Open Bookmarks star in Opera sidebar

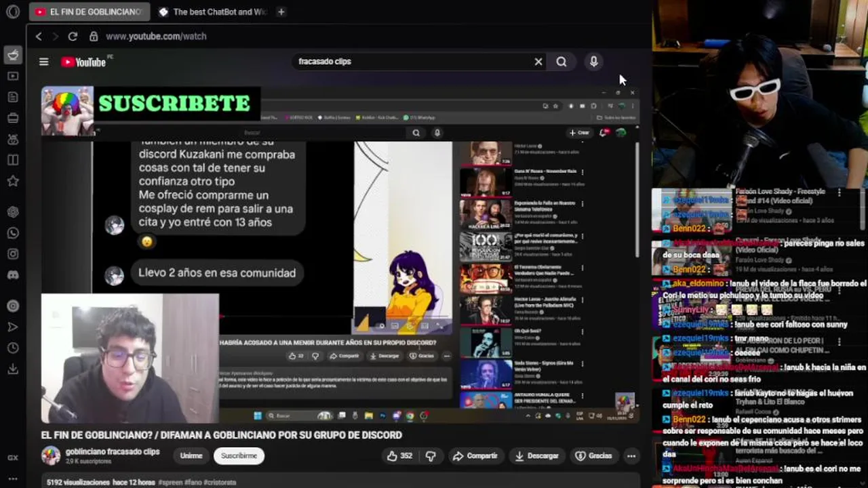tap(13, 181)
